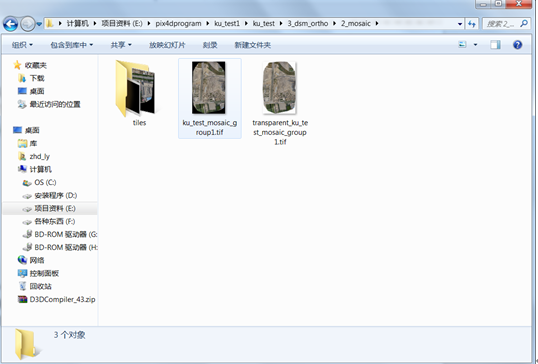
Task: Click the recycle bin icon in sidebar
Action: tap(22, 286)
